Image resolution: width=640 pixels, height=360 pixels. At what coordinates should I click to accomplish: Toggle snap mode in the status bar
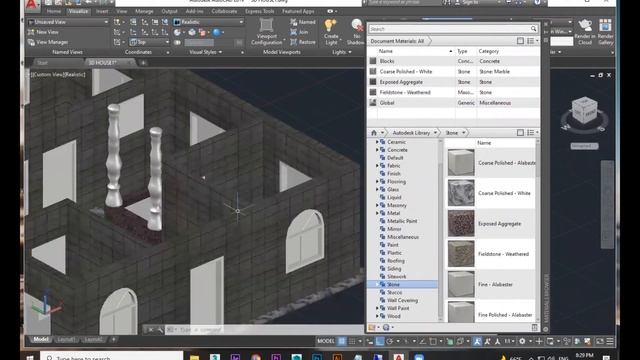pos(352,341)
